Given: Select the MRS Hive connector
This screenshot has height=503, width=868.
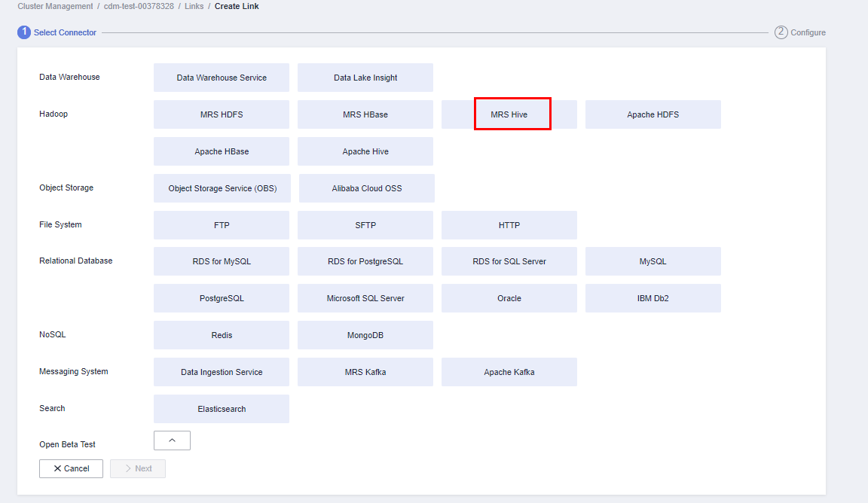Looking at the screenshot, I should coord(509,114).
